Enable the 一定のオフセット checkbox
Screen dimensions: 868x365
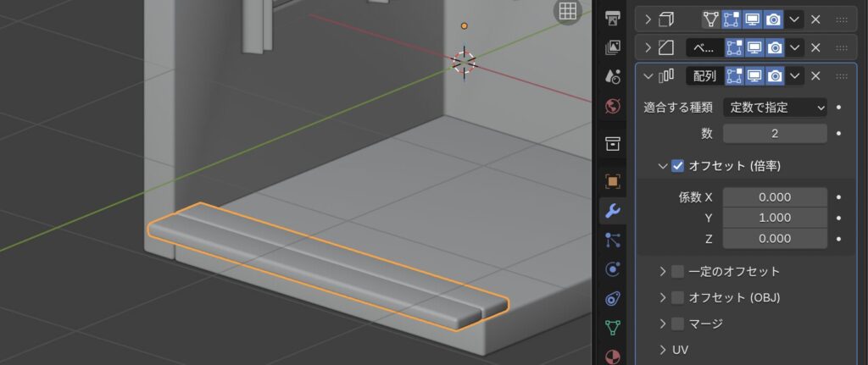tap(677, 272)
